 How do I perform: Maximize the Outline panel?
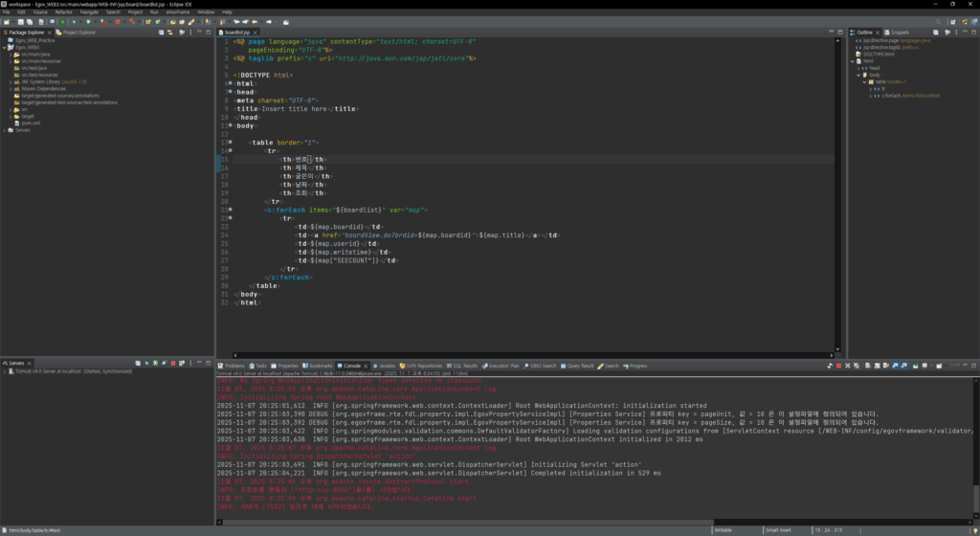(972, 32)
